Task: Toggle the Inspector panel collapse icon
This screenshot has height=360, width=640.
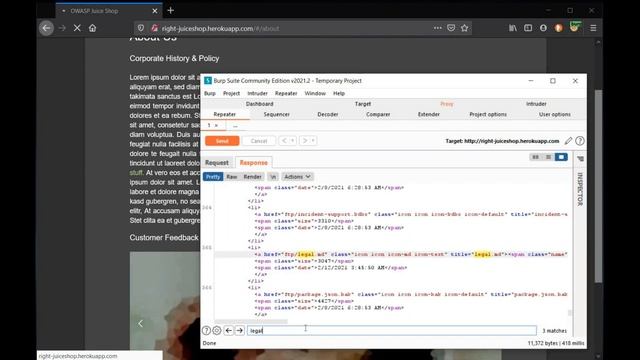Action: click(x=580, y=159)
